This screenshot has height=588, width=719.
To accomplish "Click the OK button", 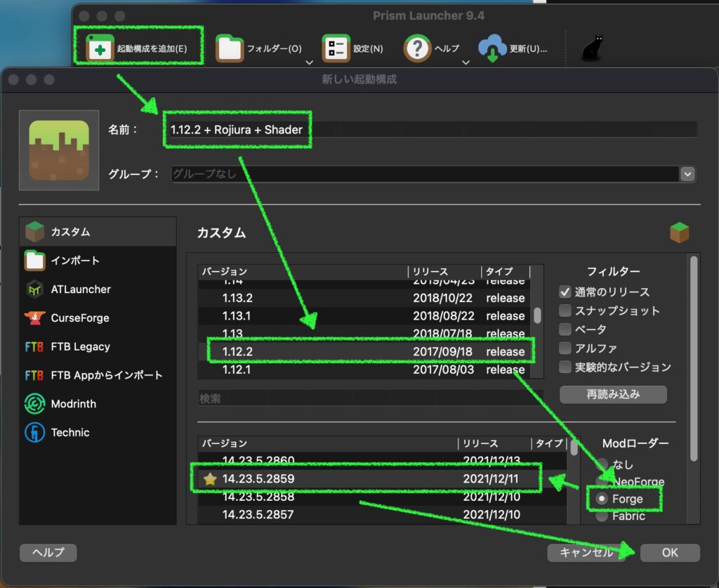I will tap(670, 552).
